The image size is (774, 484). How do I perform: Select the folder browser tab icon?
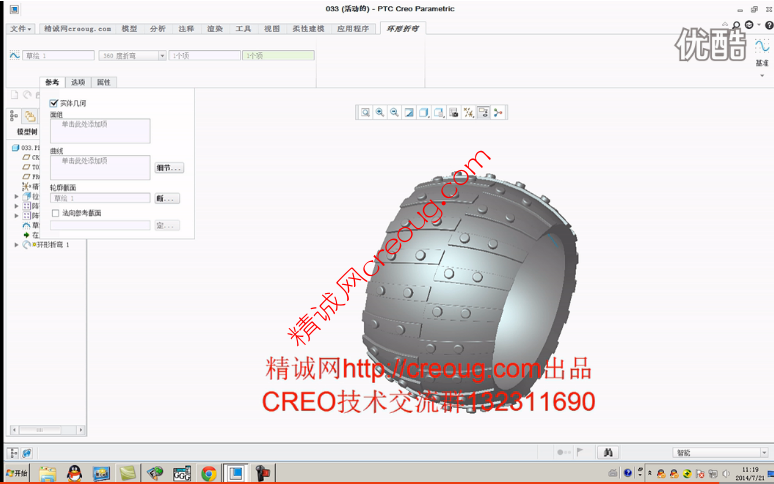30,116
